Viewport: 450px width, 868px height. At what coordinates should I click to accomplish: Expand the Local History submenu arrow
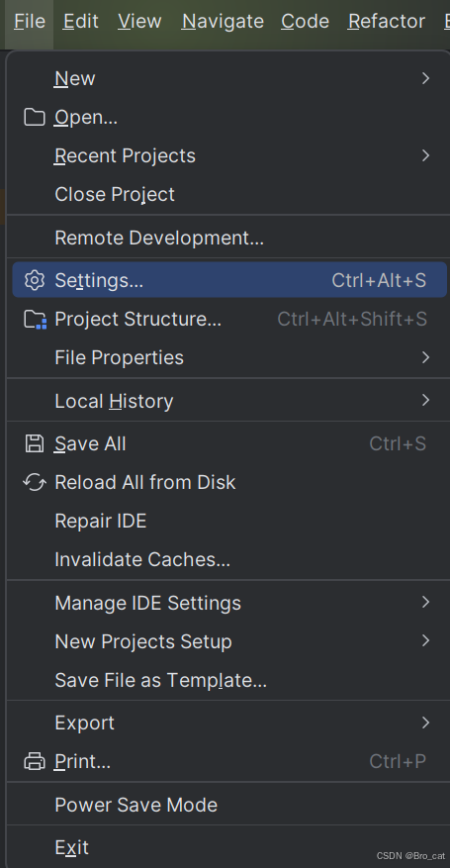pyautogui.click(x=425, y=400)
